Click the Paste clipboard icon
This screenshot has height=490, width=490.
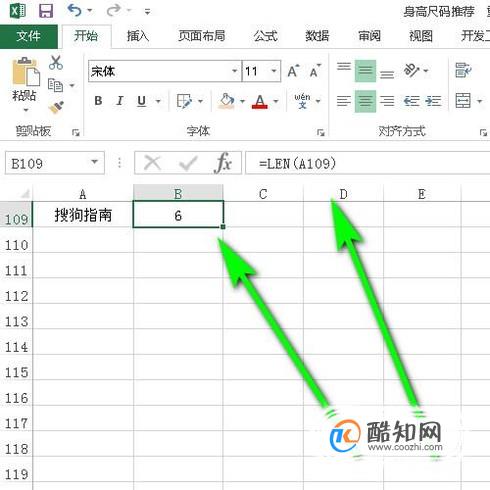click(x=26, y=72)
